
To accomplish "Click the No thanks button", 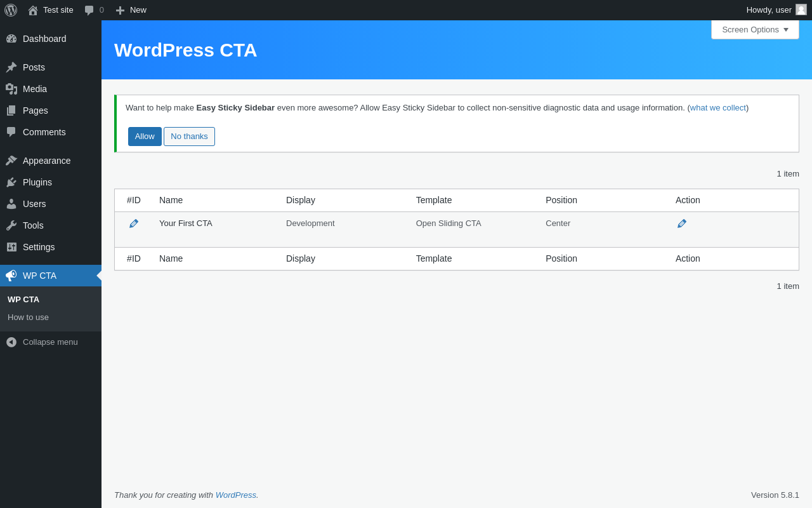I will [x=189, y=137].
